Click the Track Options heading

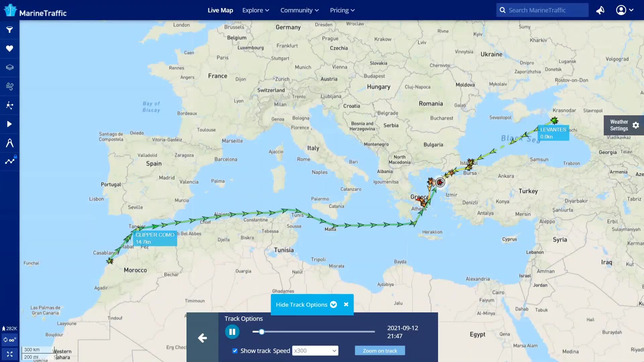tap(244, 318)
